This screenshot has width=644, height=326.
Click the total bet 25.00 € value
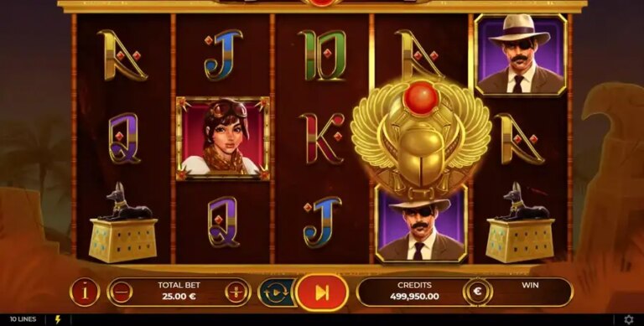coord(179,297)
